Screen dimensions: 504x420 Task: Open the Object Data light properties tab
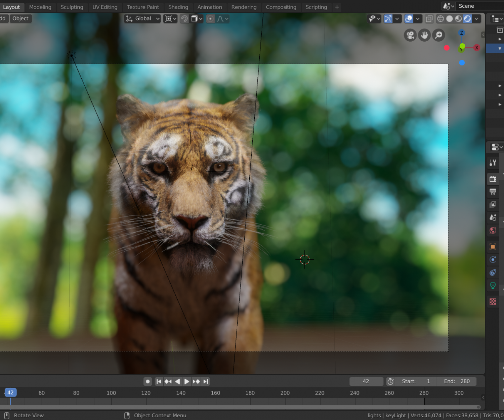click(493, 286)
